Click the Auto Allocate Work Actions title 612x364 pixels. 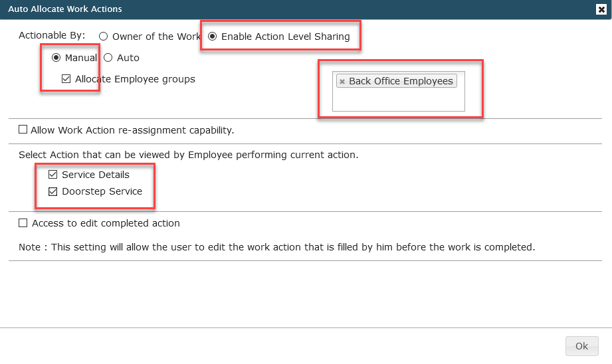65,9
